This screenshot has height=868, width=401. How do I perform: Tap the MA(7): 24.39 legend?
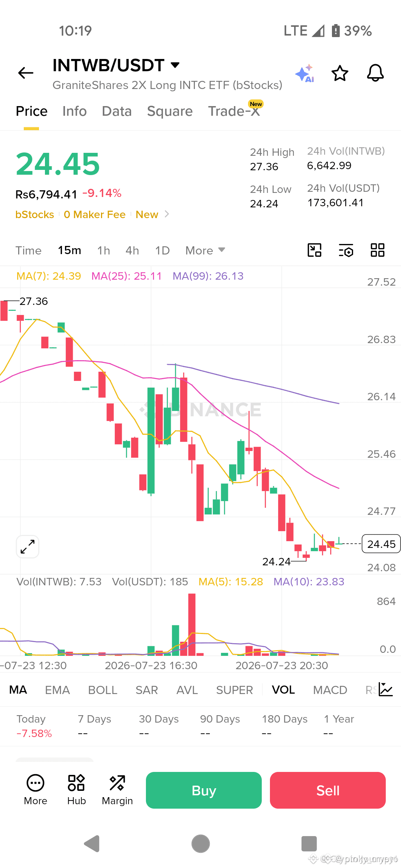[49, 276]
